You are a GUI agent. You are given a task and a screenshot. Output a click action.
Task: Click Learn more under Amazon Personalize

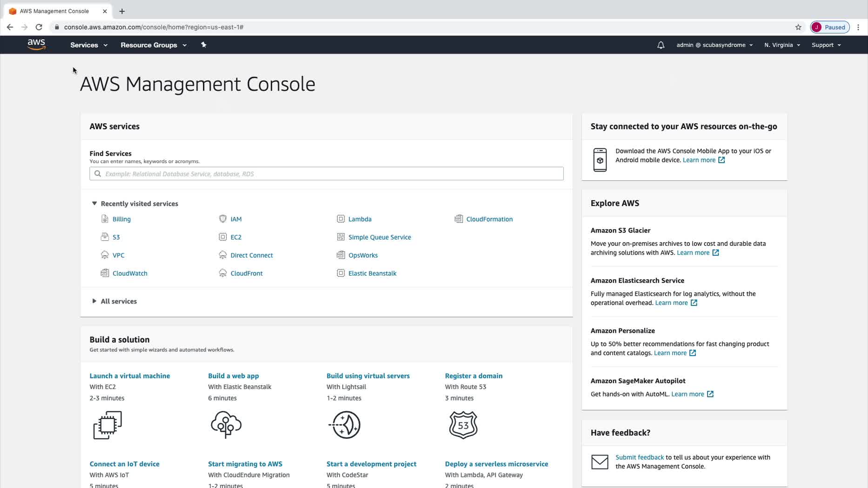675,353
